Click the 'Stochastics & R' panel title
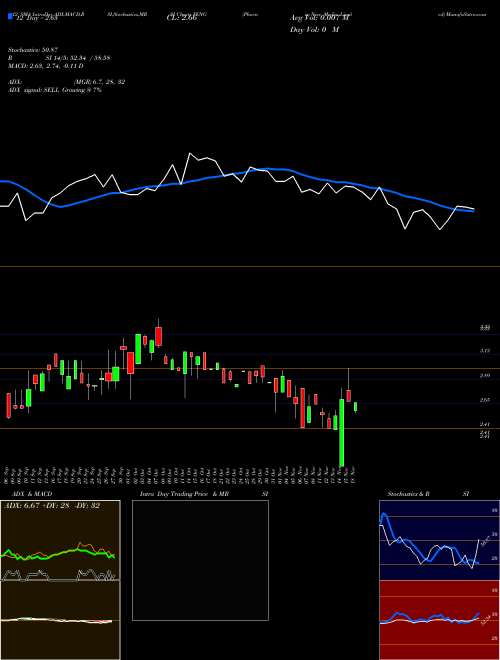This screenshot has height=660, width=500. click(x=409, y=494)
